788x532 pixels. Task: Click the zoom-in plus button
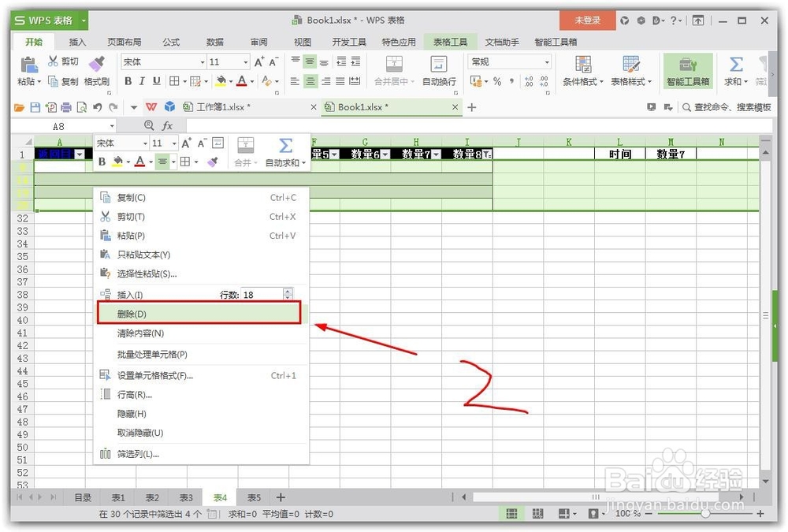(760, 513)
